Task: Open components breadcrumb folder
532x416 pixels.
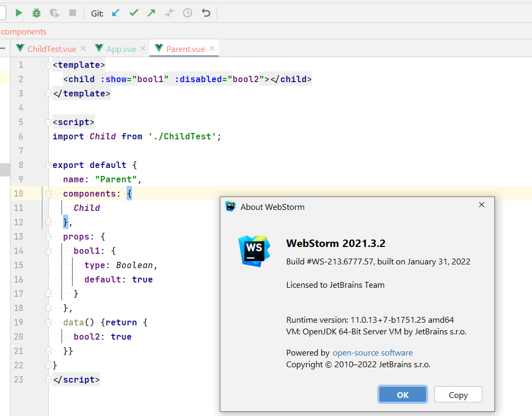Action: (24, 32)
